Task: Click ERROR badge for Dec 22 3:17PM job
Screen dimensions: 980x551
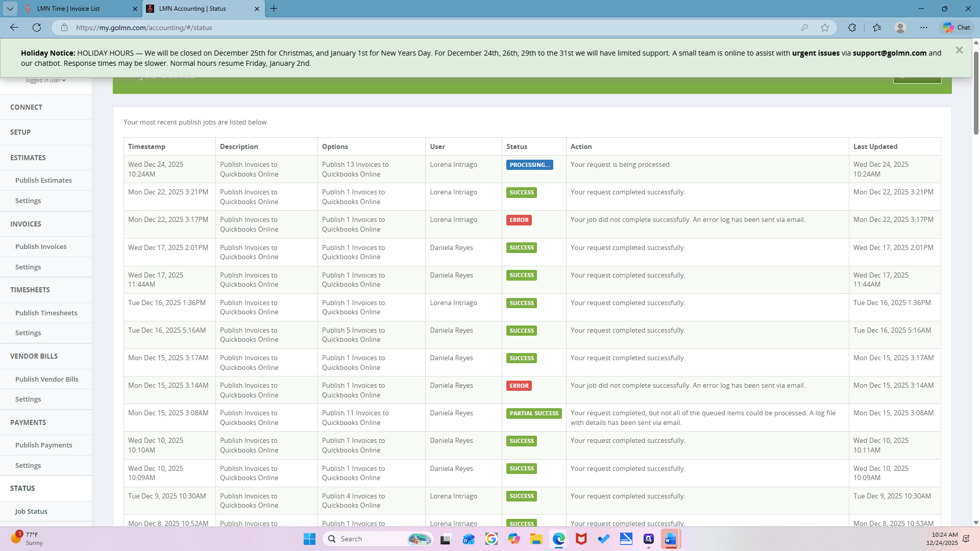Action: (x=519, y=220)
